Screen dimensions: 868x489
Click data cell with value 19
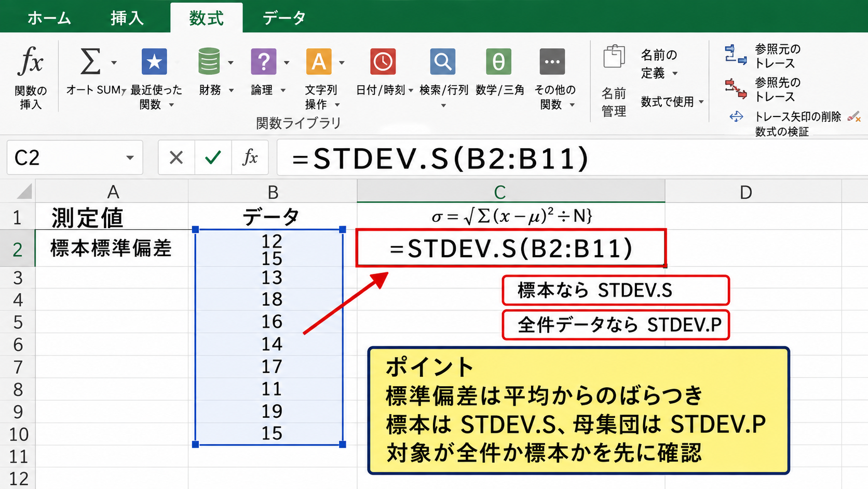[x=272, y=412]
